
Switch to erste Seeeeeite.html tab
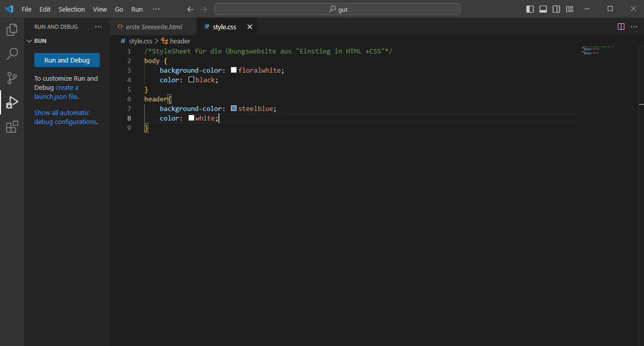tap(153, 27)
